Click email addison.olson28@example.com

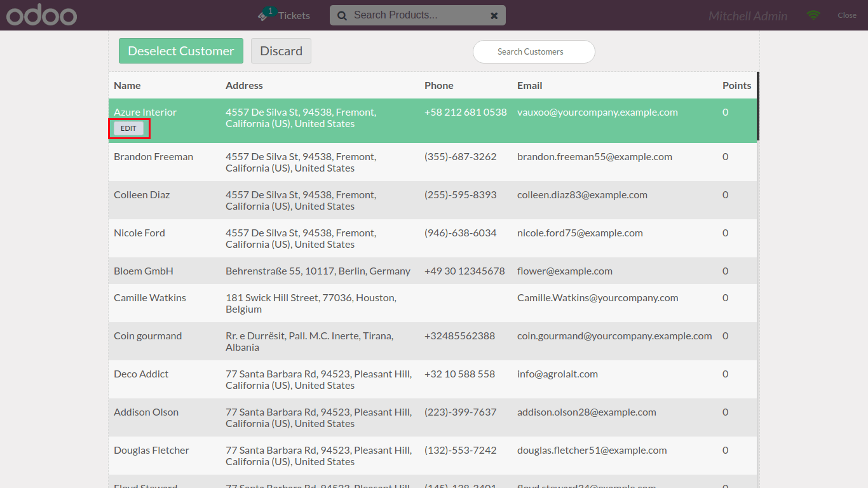point(587,412)
